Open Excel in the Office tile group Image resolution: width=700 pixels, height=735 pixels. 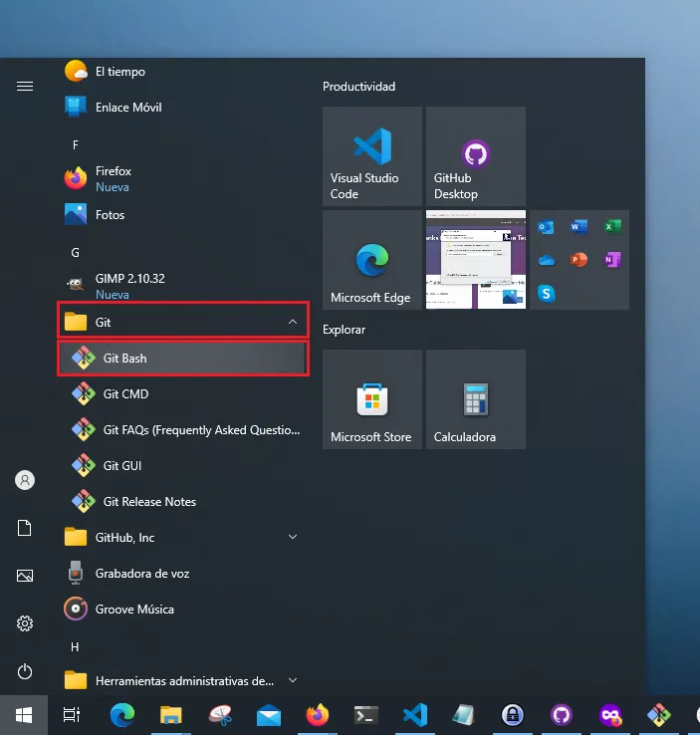(612, 227)
